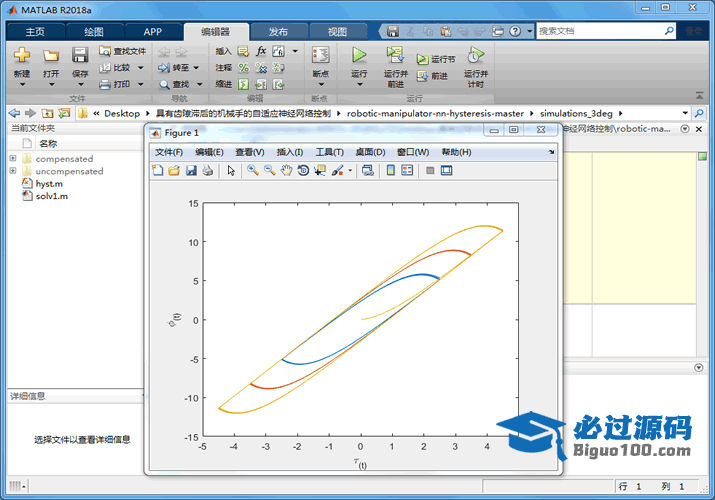Screen dimensions: 715x500
Task: Click the New (新建) file icon
Action: click(x=21, y=55)
